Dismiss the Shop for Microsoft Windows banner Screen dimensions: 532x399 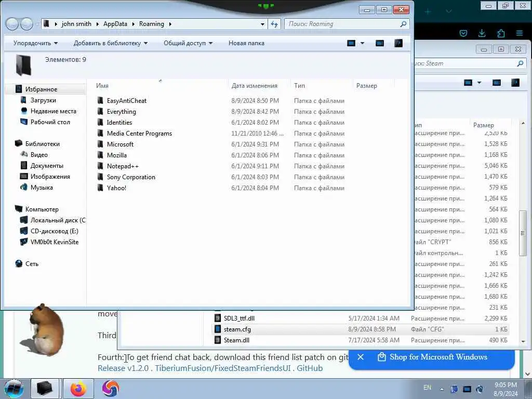tap(361, 357)
